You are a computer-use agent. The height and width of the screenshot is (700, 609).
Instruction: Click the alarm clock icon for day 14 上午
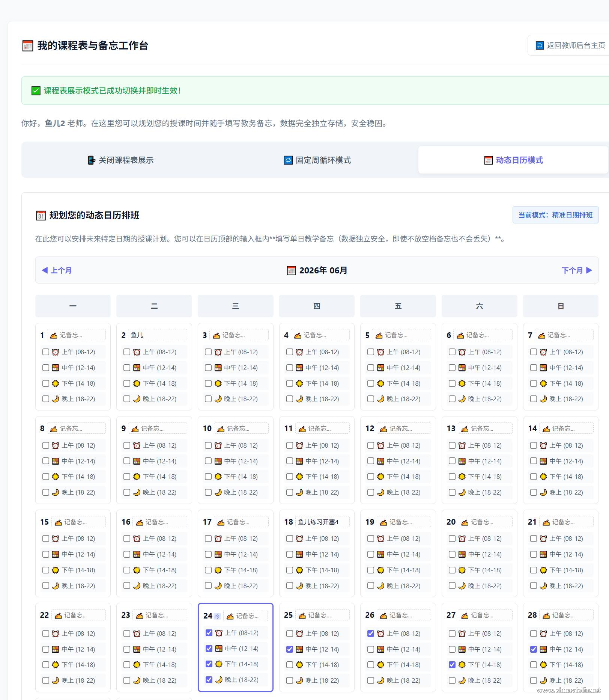click(543, 446)
